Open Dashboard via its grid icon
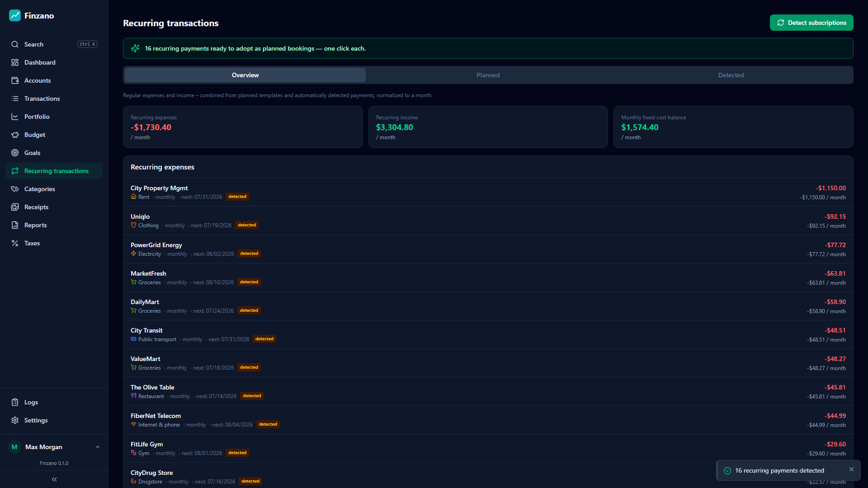Screen dimensions: 868x488 point(15,62)
